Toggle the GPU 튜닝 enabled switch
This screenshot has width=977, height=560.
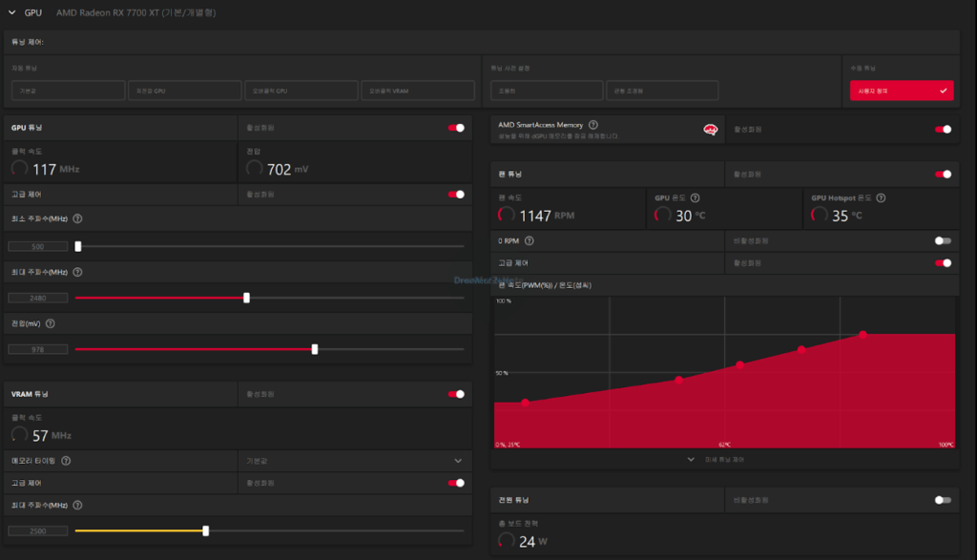coord(456,128)
